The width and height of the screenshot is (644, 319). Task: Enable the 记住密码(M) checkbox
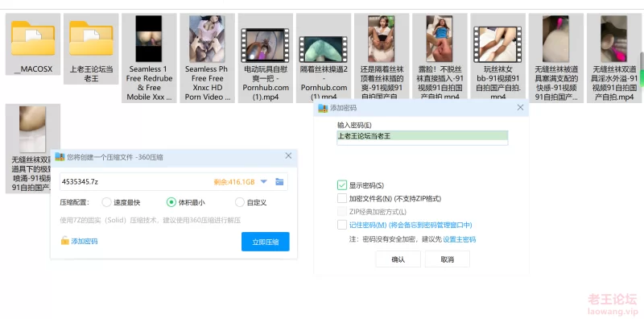342,225
